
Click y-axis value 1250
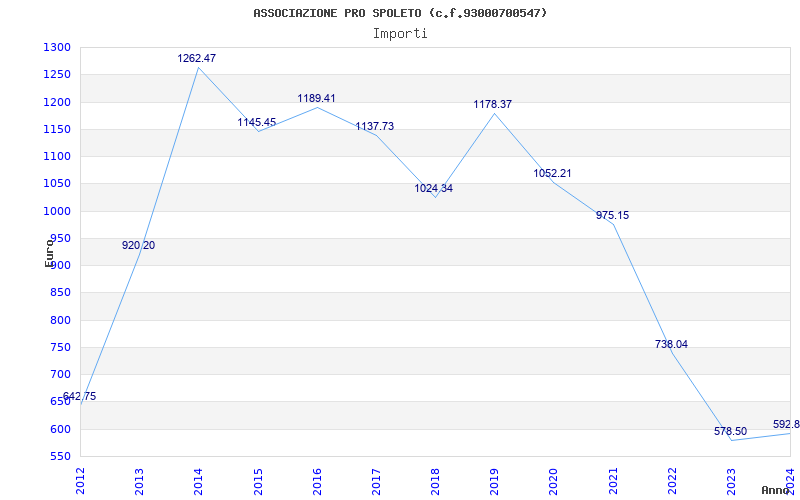(57, 74)
